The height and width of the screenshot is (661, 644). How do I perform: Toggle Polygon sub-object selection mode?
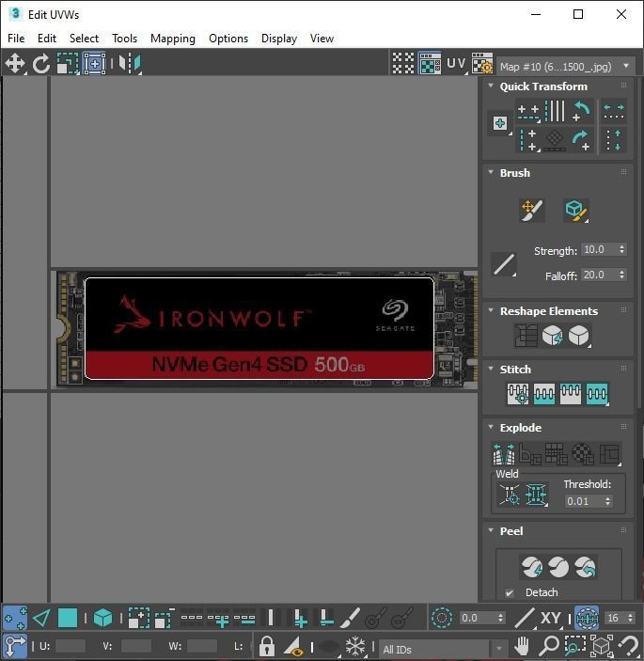click(68, 618)
